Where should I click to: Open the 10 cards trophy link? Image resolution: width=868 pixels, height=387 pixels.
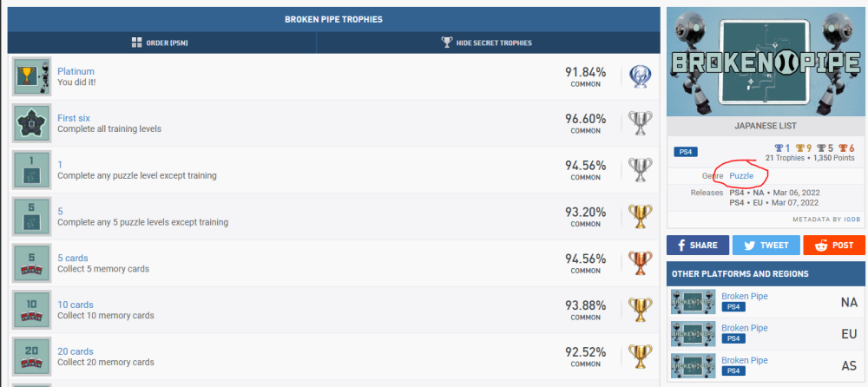pos(76,305)
